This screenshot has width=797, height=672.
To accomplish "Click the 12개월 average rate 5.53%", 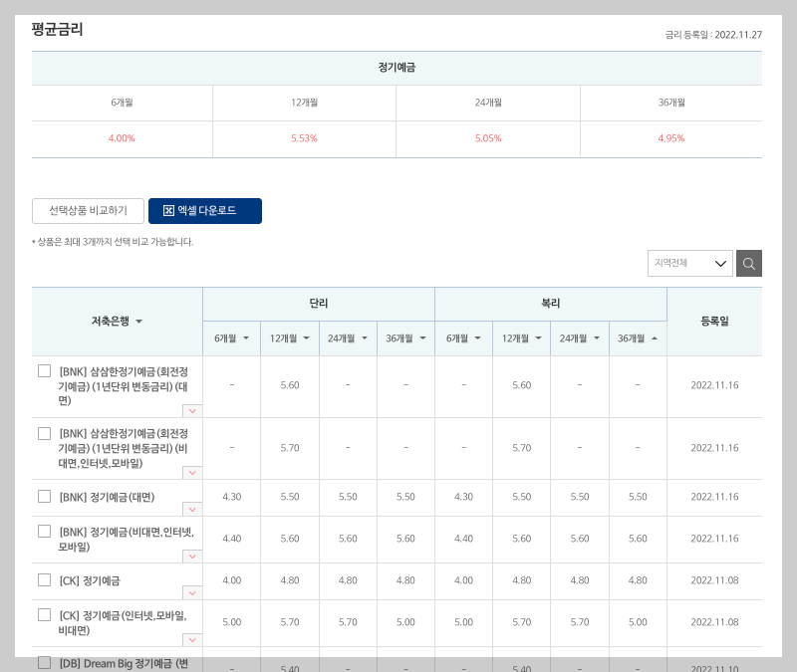I will 304,138.
